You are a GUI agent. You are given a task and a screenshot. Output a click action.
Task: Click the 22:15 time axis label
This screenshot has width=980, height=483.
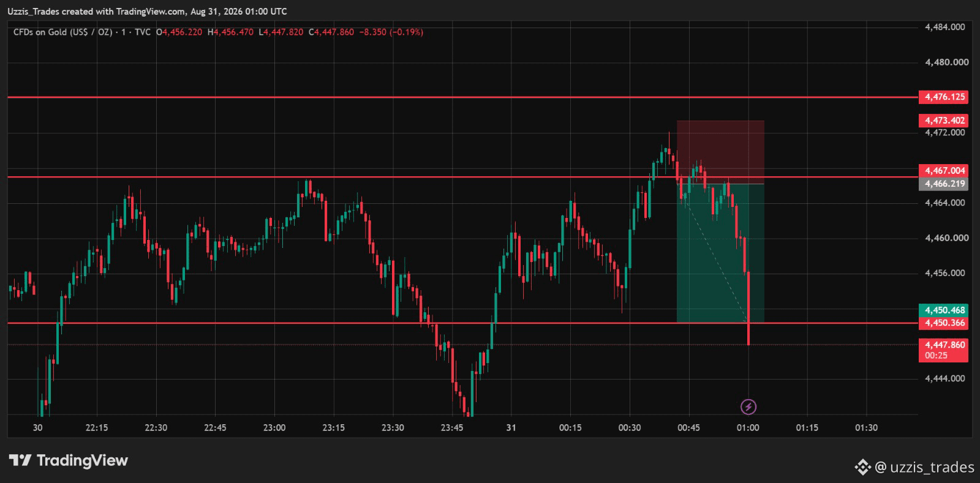point(97,428)
